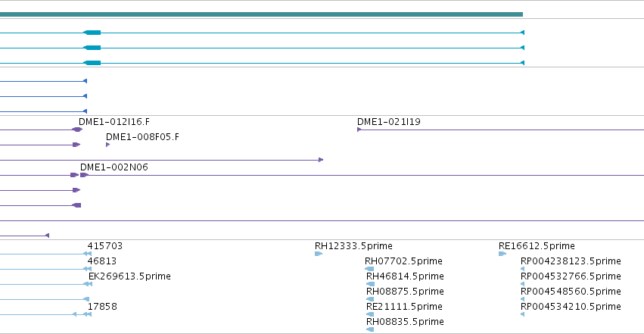644x334 pixels.
Task: Click the DME1-012I16.F clone label
Action: point(114,122)
